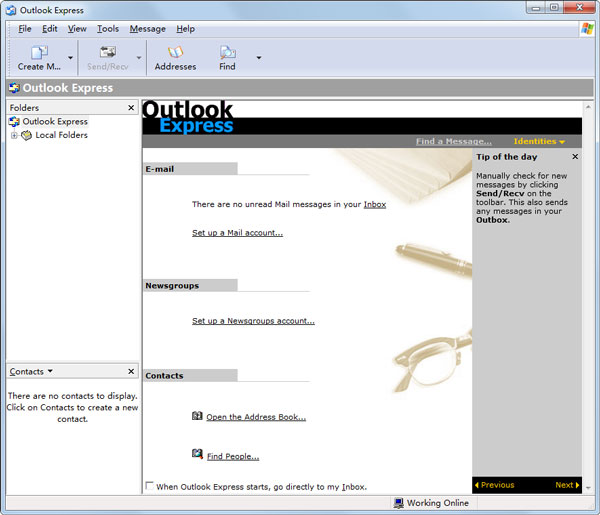Open the Message menu
The height and width of the screenshot is (515, 600).
click(147, 29)
